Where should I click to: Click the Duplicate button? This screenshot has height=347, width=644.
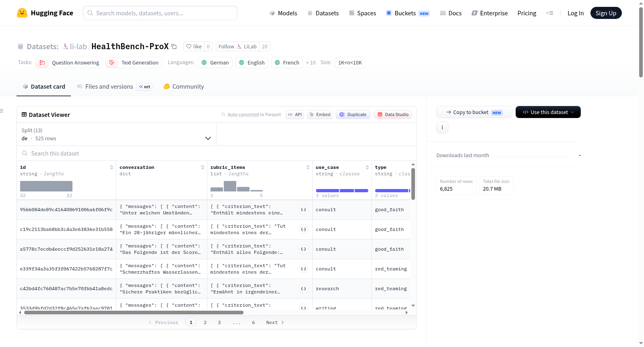[x=353, y=114]
